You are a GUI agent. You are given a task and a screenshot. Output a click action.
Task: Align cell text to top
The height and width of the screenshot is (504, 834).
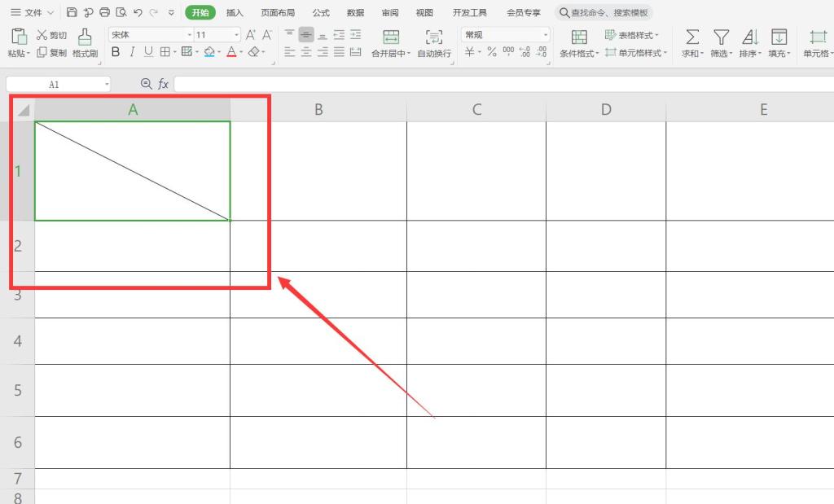pyautogui.click(x=289, y=34)
